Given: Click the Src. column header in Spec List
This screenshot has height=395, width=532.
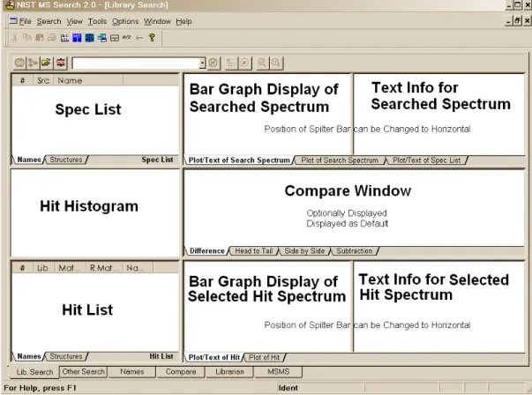Looking at the screenshot, I should pyautogui.click(x=43, y=80).
